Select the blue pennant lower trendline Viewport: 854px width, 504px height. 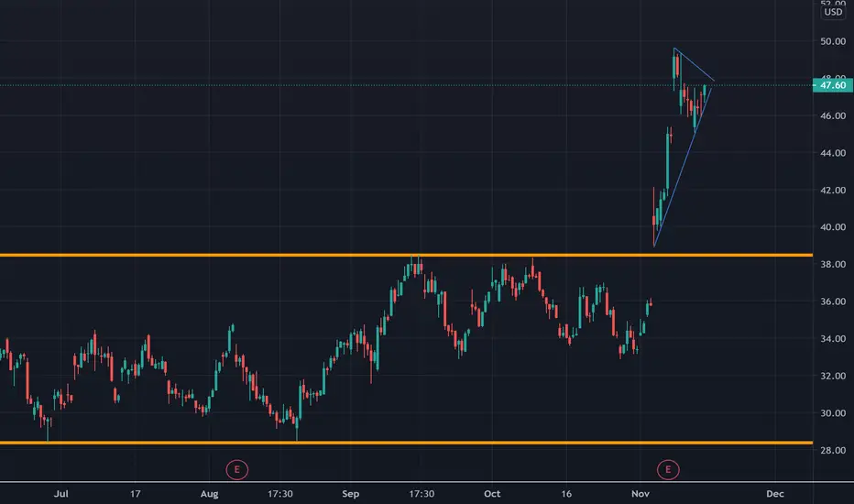point(683,166)
